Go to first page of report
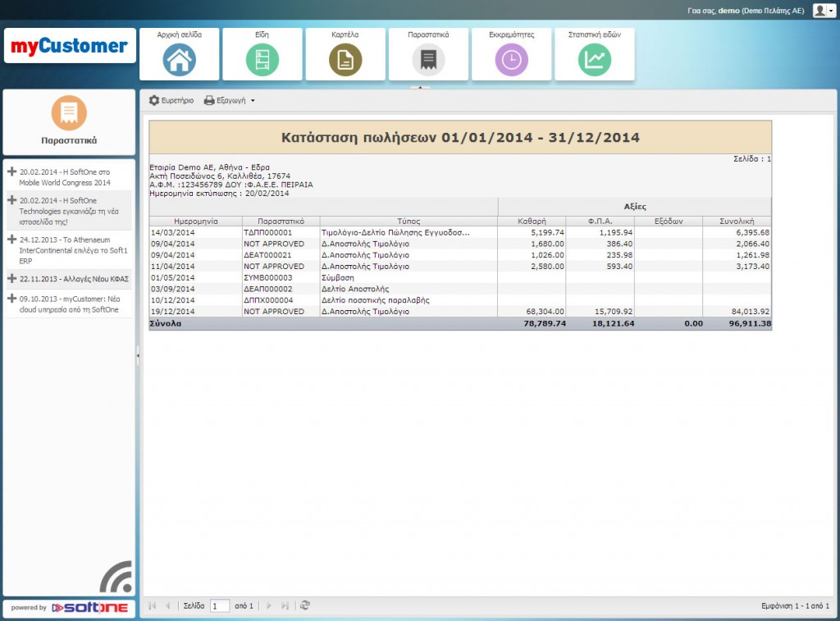The image size is (840, 621). [153, 605]
